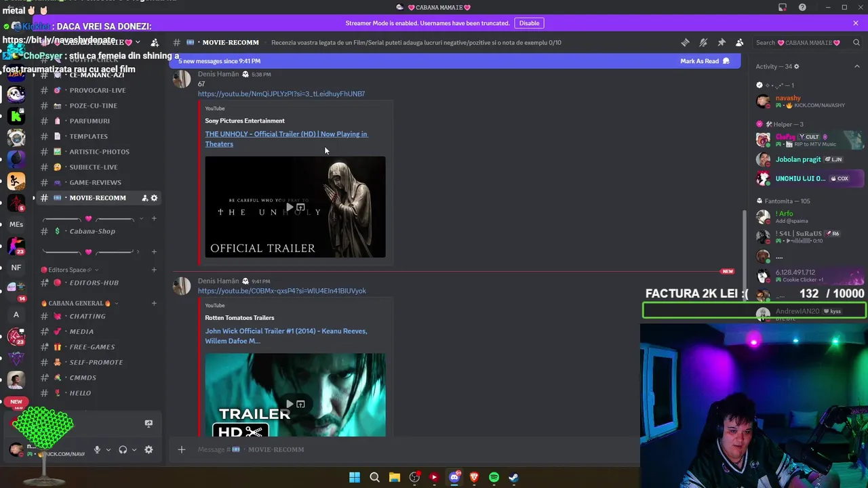This screenshot has width=868, height=488.
Task: Open the youtu.be link above THE UNHOLY embed
Action: [281, 94]
